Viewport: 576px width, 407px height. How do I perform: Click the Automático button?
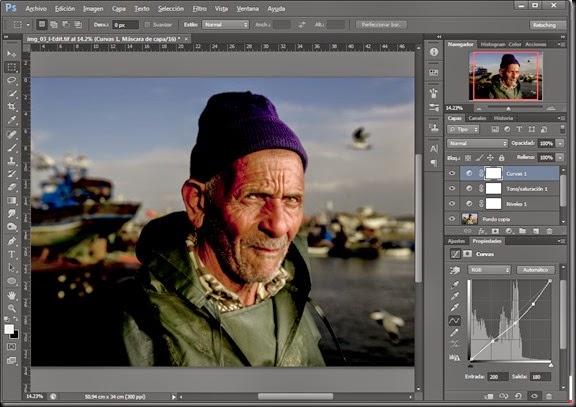[535, 270]
